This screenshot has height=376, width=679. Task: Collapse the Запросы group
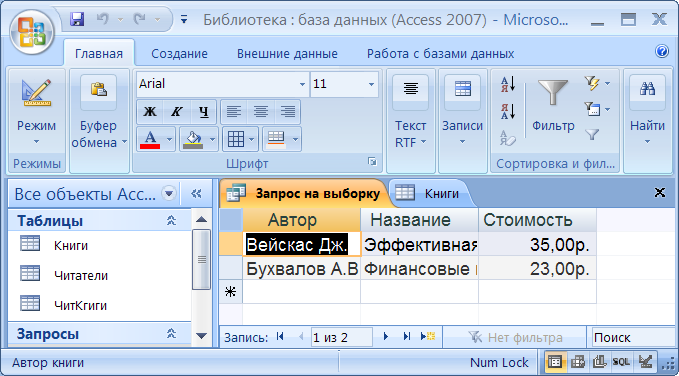[171, 334]
